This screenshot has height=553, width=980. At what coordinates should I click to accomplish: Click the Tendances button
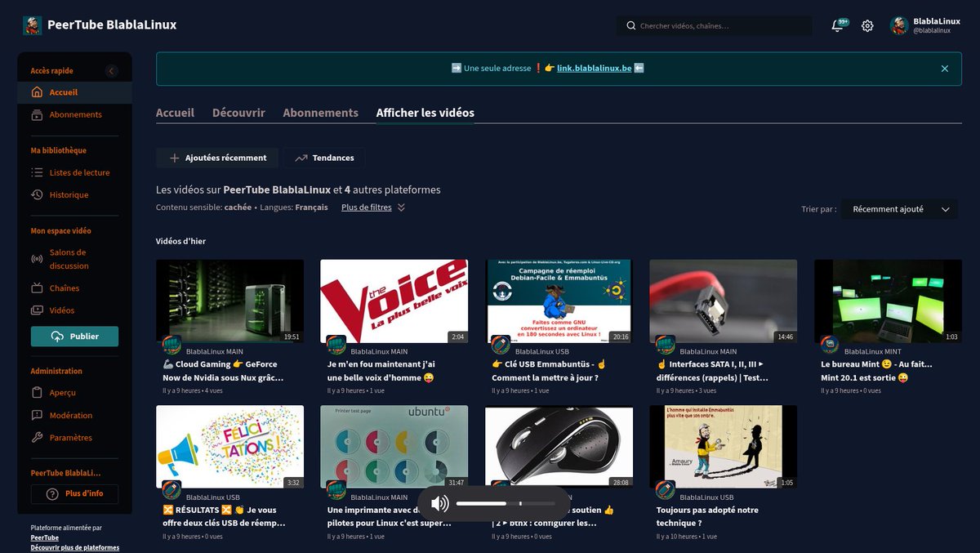click(324, 158)
